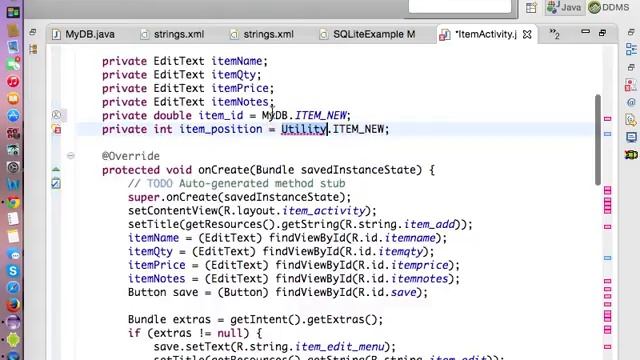The image size is (640, 360).
Task: Open Firefox from the Dock
Action: 13,305
